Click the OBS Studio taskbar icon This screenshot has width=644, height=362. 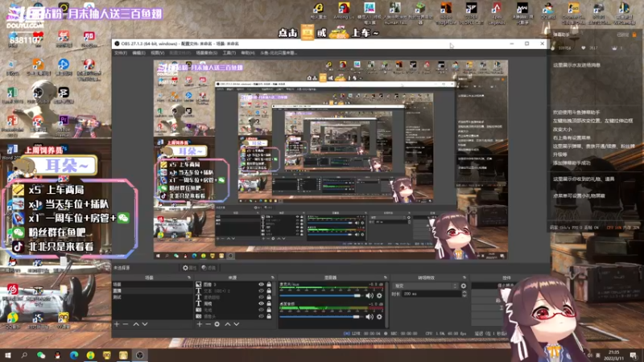point(139,355)
